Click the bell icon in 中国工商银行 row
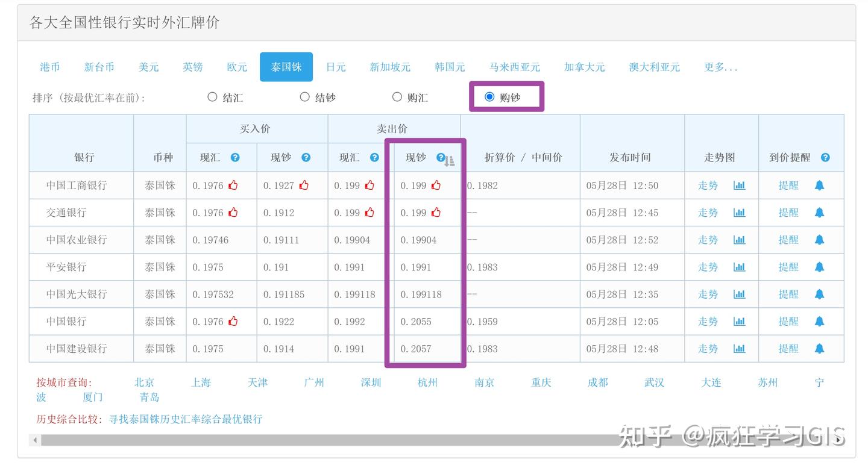This screenshot has height=471, width=868. tap(820, 186)
